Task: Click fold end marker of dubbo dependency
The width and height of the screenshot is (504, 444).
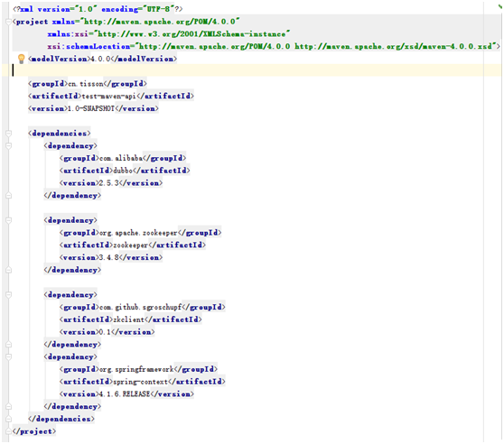Action: (x=9, y=195)
